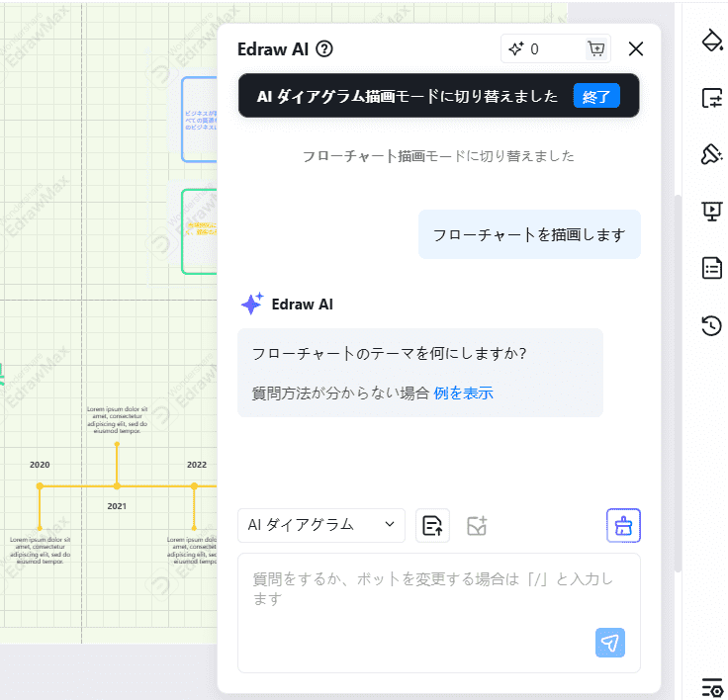Click the AI token count of 0
Image resolution: width=728 pixels, height=700 pixels.
[534, 49]
